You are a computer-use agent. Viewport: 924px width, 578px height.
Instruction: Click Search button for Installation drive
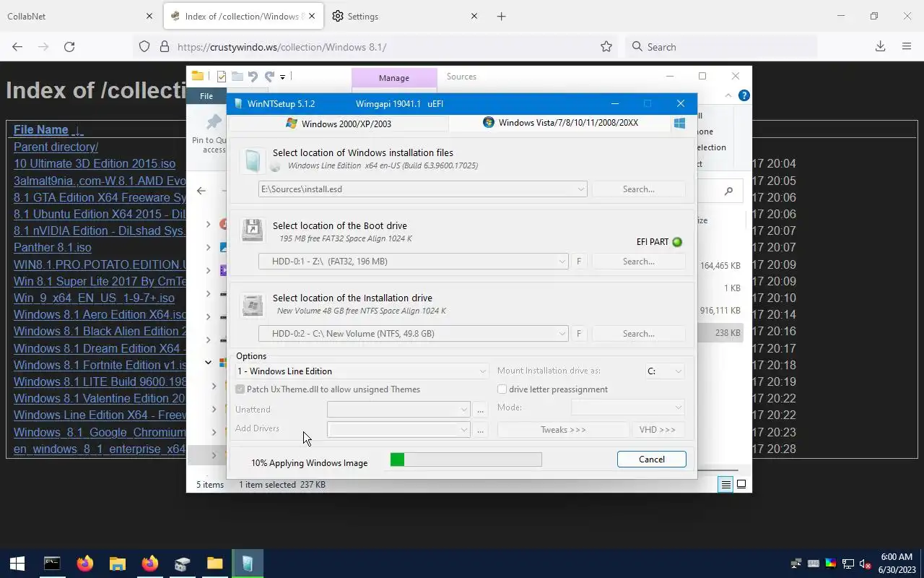coord(638,334)
